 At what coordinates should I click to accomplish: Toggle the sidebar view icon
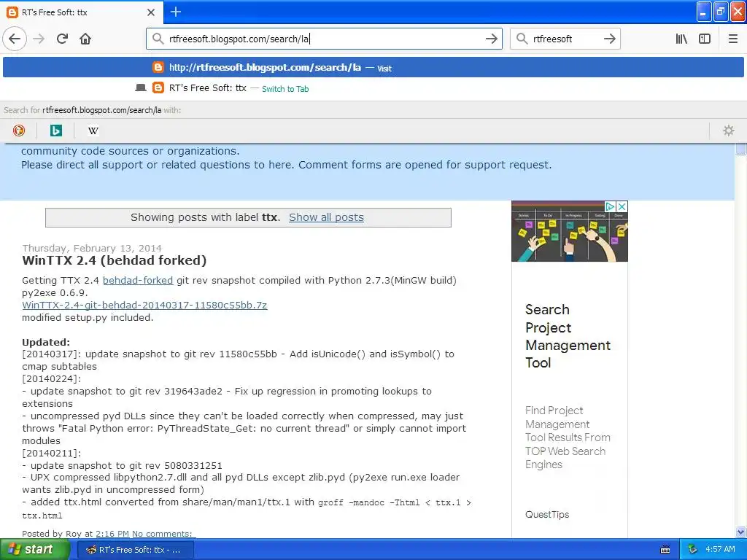click(x=705, y=39)
